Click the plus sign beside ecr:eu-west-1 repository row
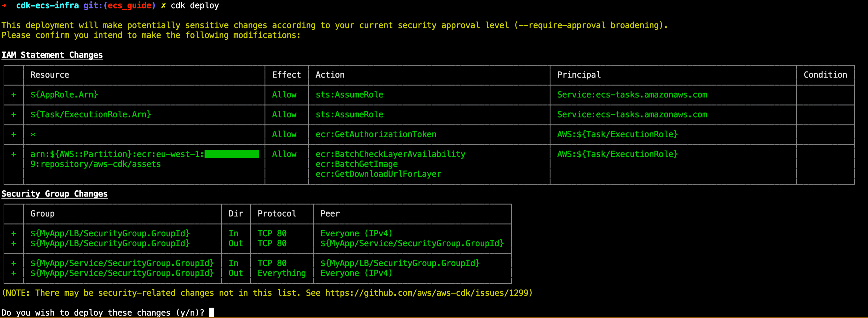 pos(14,154)
